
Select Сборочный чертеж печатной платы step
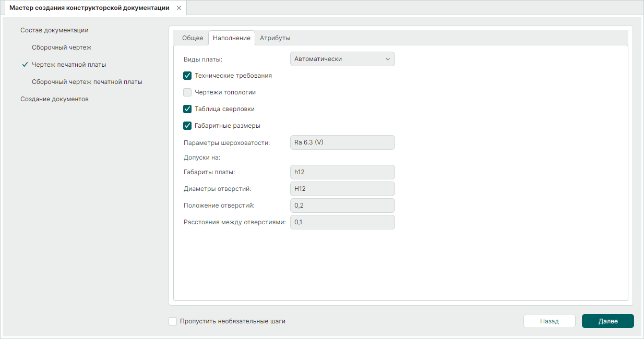(x=87, y=82)
